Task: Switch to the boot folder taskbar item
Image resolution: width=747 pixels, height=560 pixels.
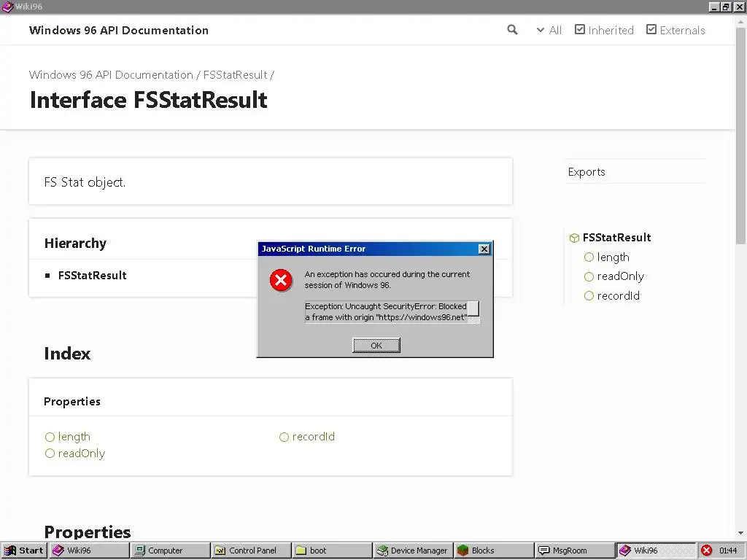Action: [333, 551]
